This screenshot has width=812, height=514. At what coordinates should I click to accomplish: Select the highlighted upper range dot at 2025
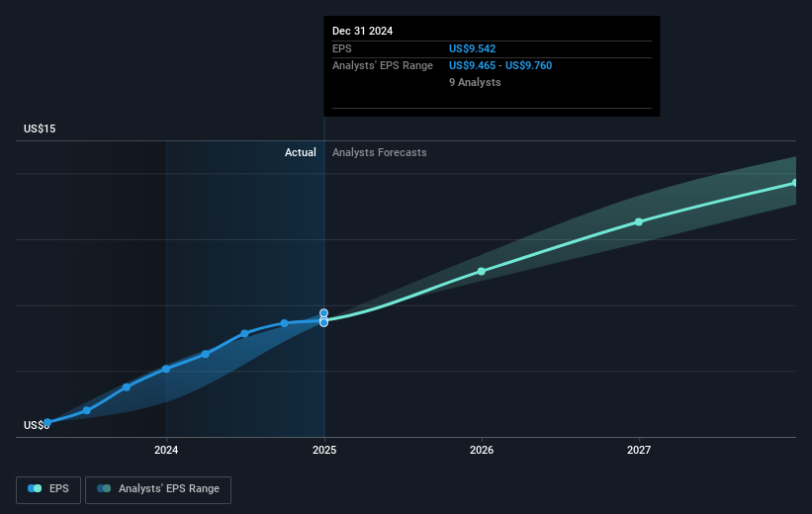(x=323, y=312)
